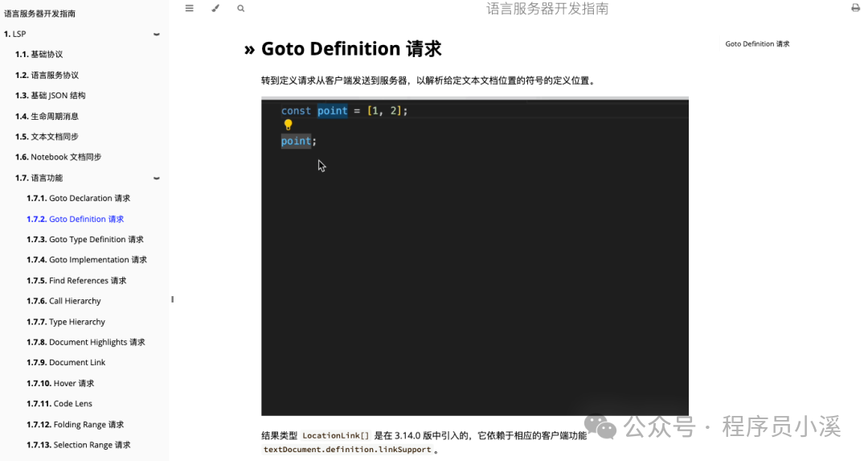Click the » Goto Definition 请求 heading anchor
This screenshot has height=461, width=868.
click(x=351, y=49)
